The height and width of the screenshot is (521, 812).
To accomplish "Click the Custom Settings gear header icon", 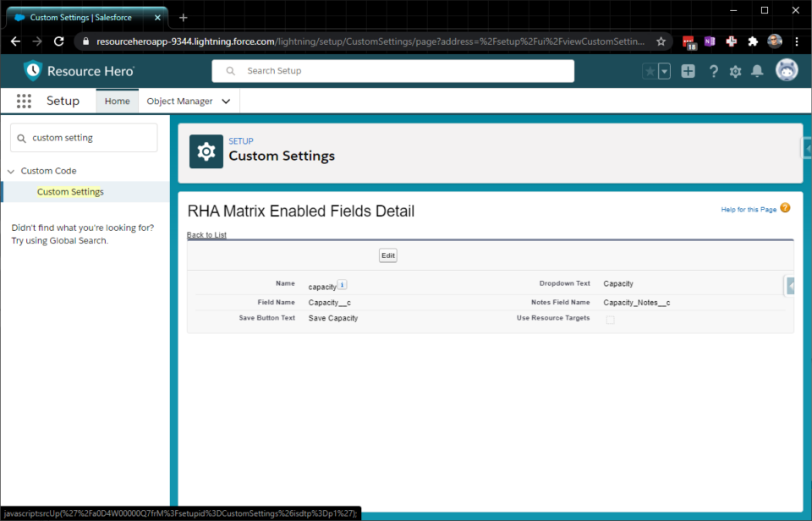I will 206,151.
